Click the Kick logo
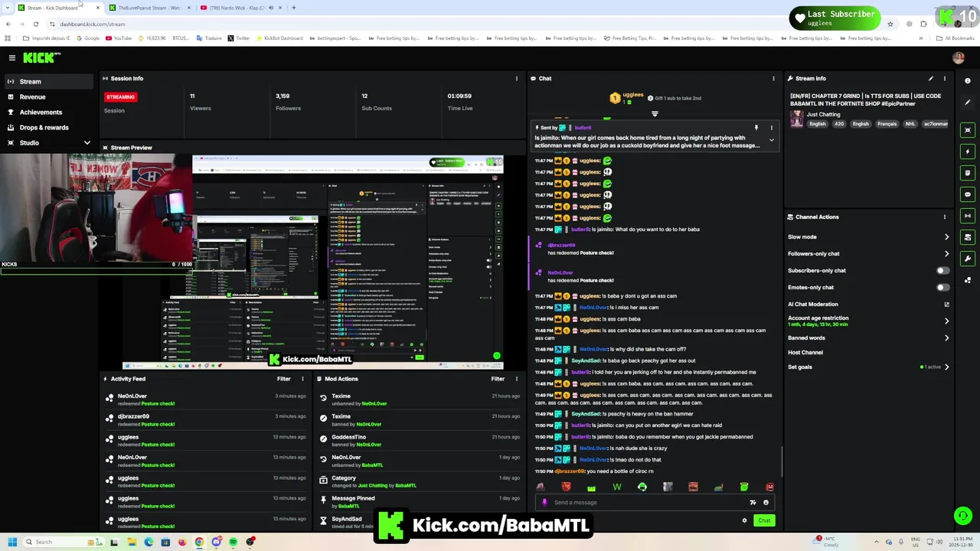This screenshot has height=551, width=980. tap(41, 57)
